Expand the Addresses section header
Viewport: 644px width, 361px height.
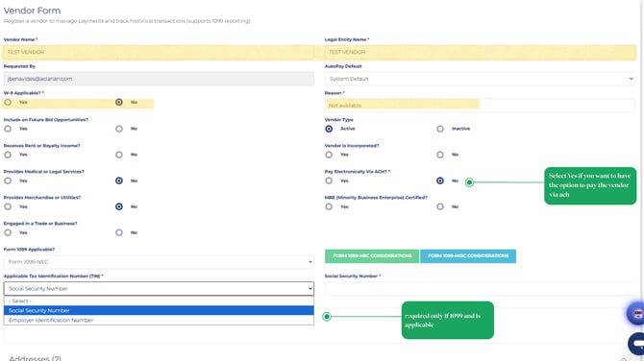coord(36,358)
